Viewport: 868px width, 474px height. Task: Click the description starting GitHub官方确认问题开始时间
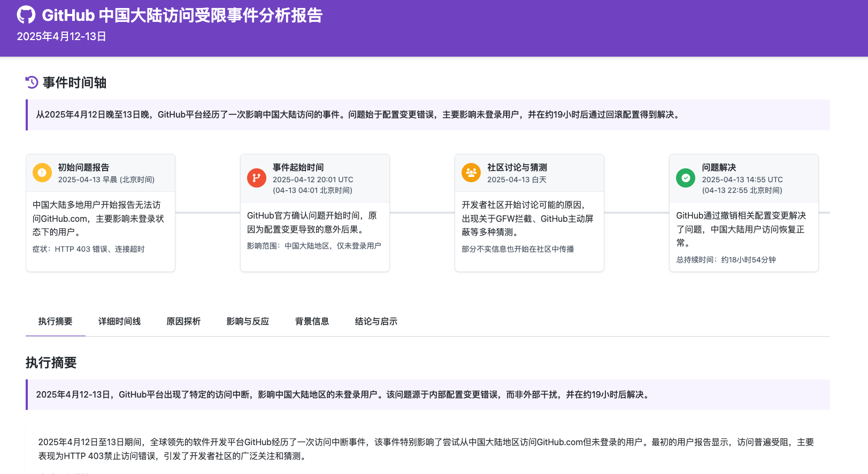pos(312,222)
